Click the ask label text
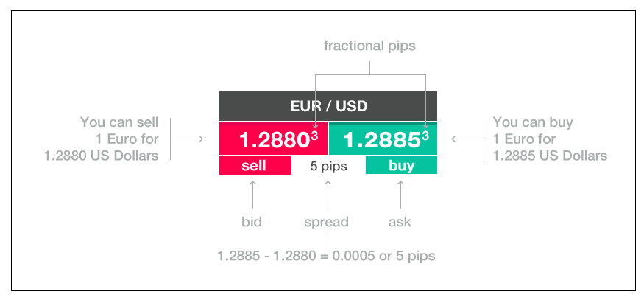Image resolution: width=644 pixels, height=300 pixels. (x=400, y=222)
